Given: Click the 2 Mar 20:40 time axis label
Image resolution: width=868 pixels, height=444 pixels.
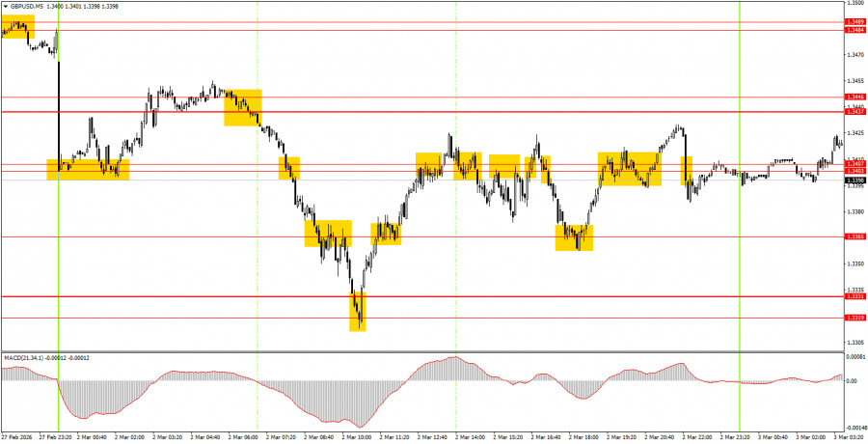Looking at the screenshot, I should [x=660, y=437].
